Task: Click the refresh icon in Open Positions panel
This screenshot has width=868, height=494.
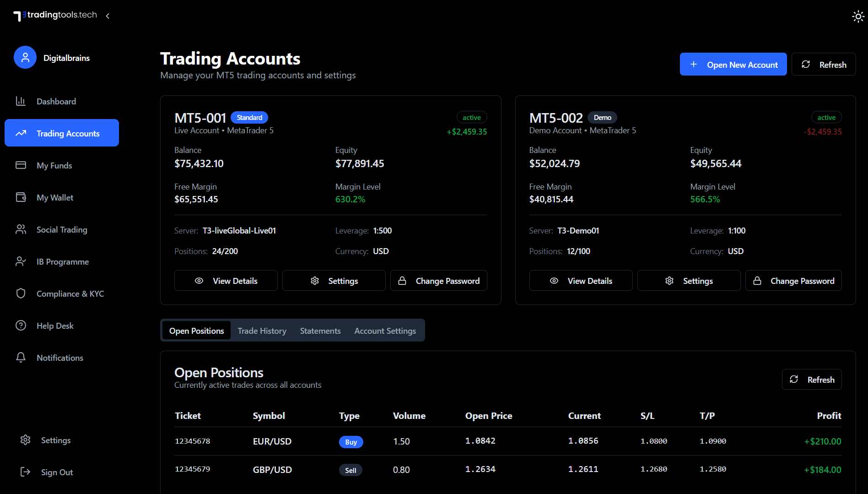Action: pos(795,379)
